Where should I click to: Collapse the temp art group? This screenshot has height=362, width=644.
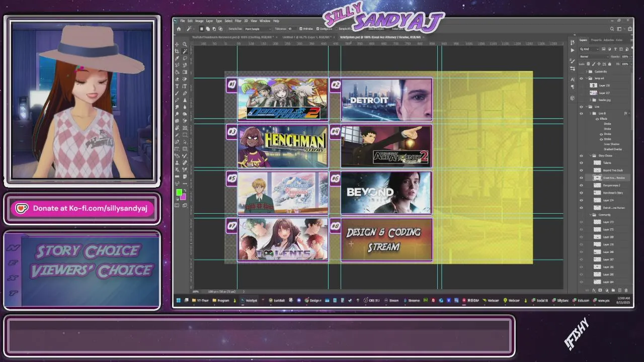[587, 78]
